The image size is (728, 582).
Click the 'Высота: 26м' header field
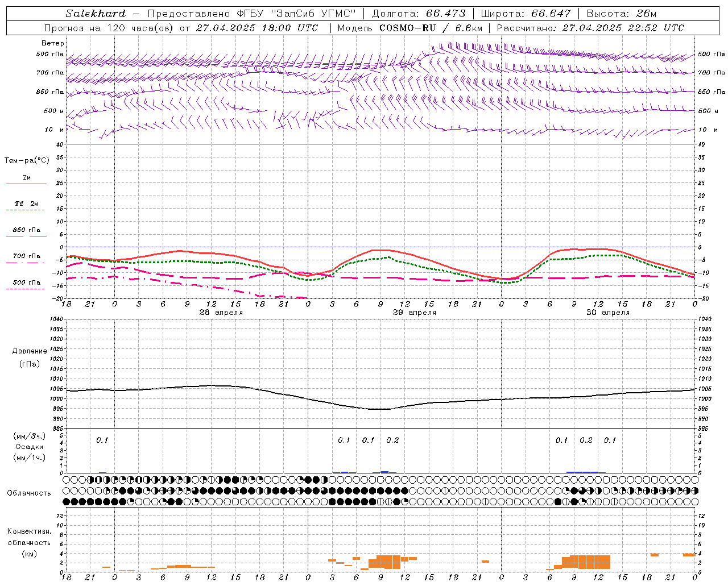coord(622,14)
